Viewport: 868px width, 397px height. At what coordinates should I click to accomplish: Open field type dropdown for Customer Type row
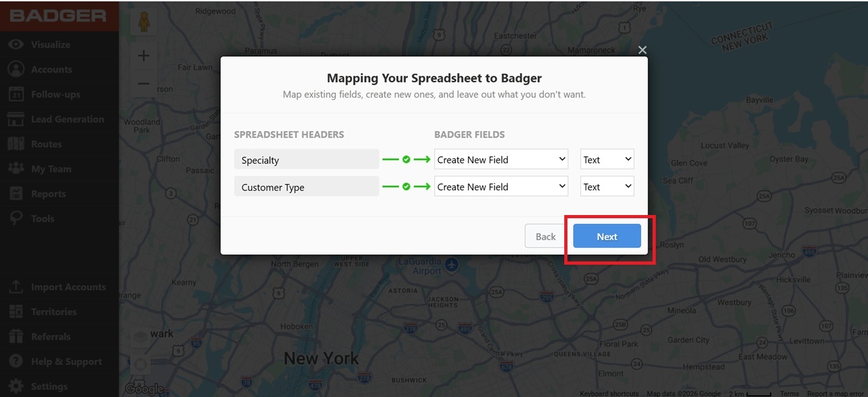pos(607,186)
